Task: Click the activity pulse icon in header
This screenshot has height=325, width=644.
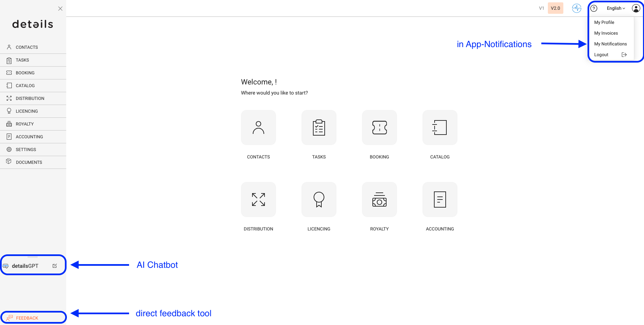Action: (x=577, y=8)
